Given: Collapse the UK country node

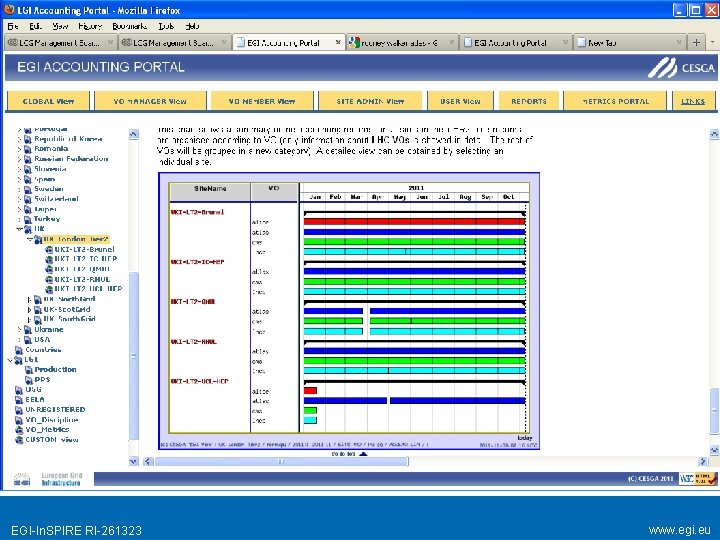Looking at the screenshot, I should coord(20,229).
